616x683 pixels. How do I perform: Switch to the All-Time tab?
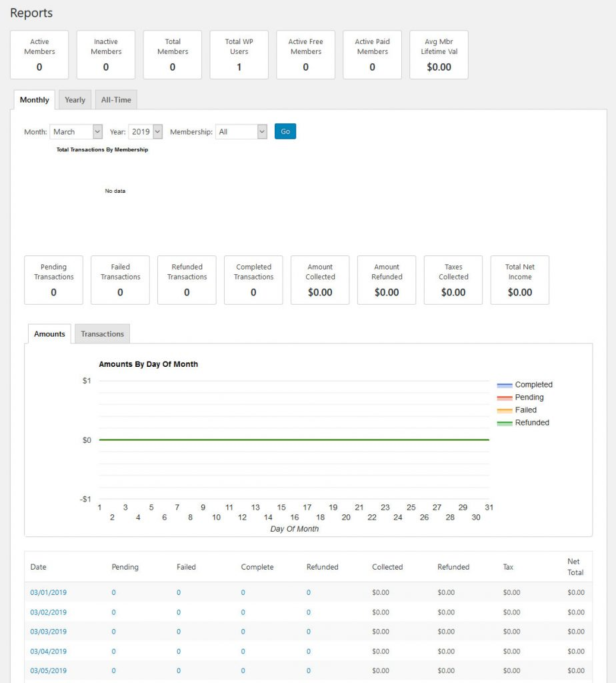pos(116,100)
